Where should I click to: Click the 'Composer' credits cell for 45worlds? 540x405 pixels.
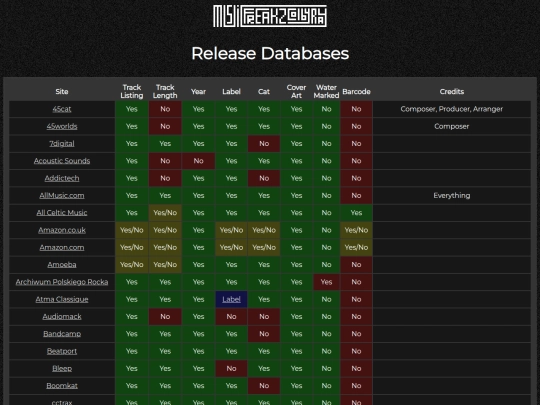coord(452,126)
